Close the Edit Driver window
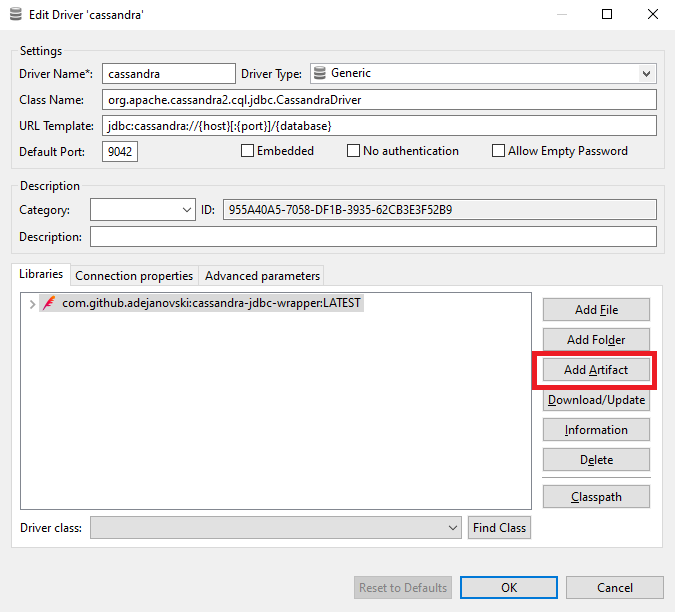675x612 pixels. pos(653,14)
